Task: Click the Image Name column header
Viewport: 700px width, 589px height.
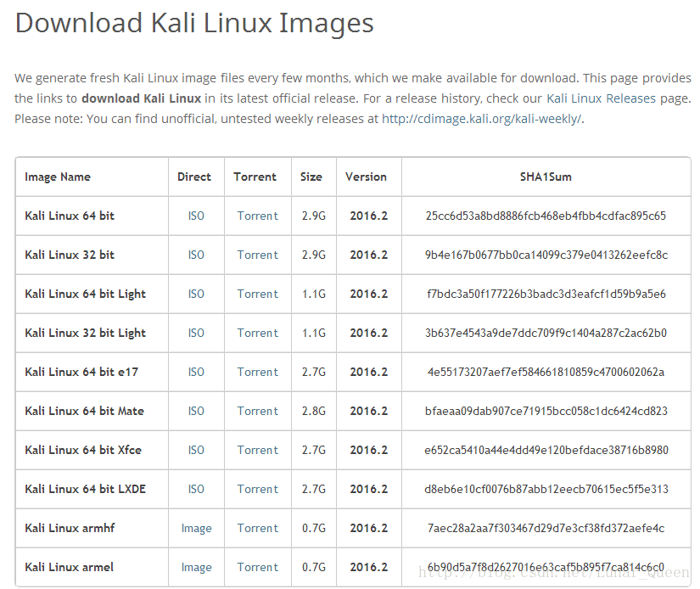Action: point(58,177)
